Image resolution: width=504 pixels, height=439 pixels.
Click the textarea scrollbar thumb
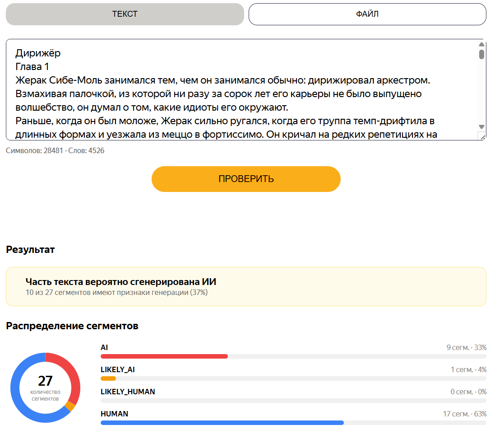tap(481, 54)
